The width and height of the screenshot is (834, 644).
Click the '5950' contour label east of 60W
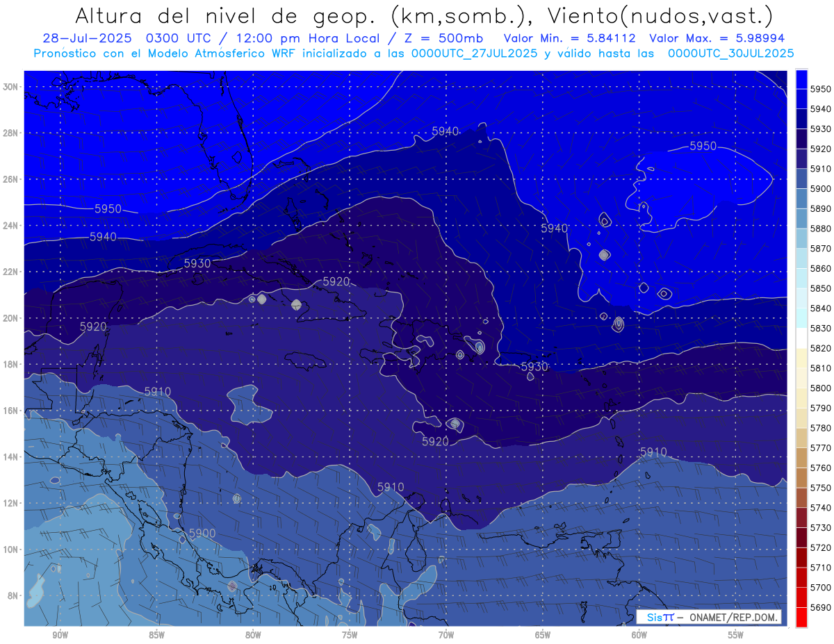pyautogui.click(x=703, y=146)
